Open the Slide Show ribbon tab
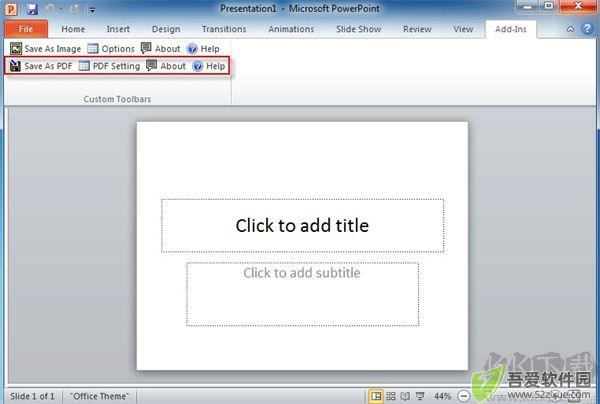 359,29
